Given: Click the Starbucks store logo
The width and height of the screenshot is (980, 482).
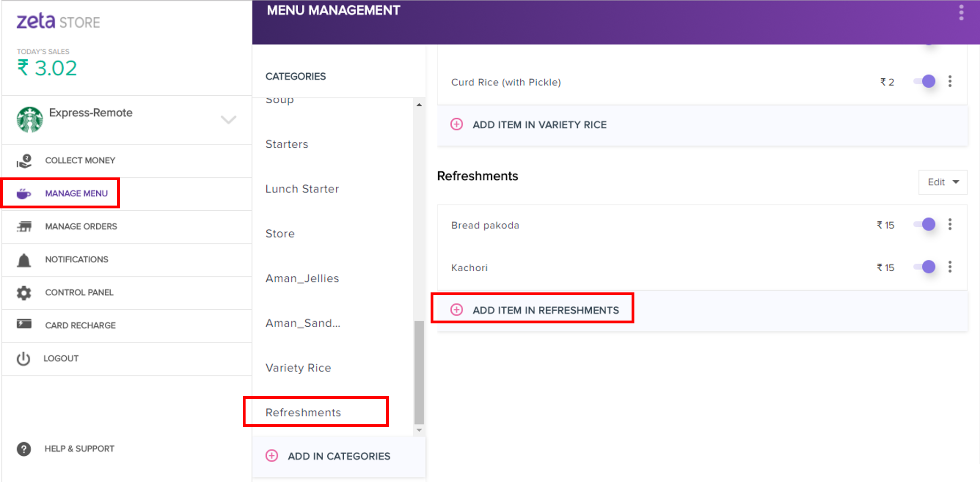Looking at the screenshot, I should tap(30, 120).
